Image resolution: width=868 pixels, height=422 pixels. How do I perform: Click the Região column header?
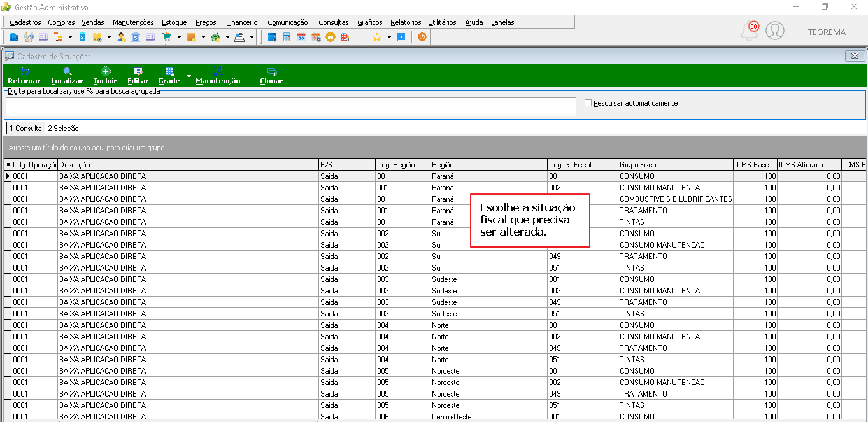[x=488, y=165]
